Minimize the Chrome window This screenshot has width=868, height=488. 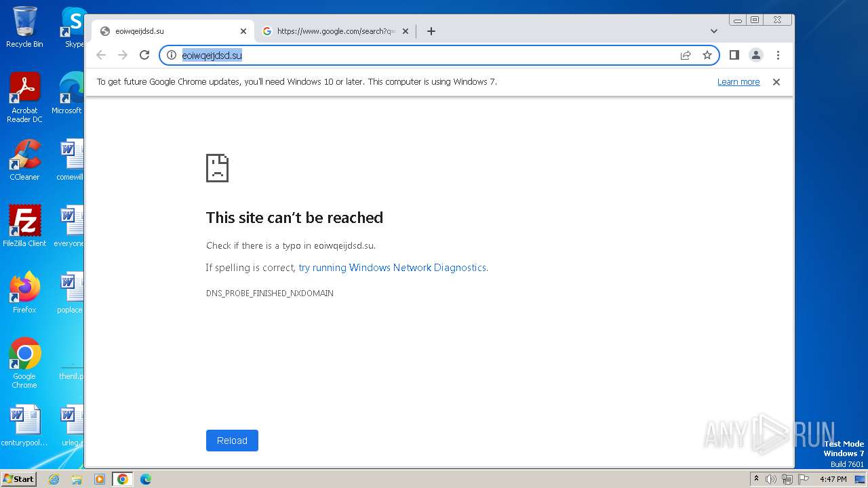pos(738,20)
